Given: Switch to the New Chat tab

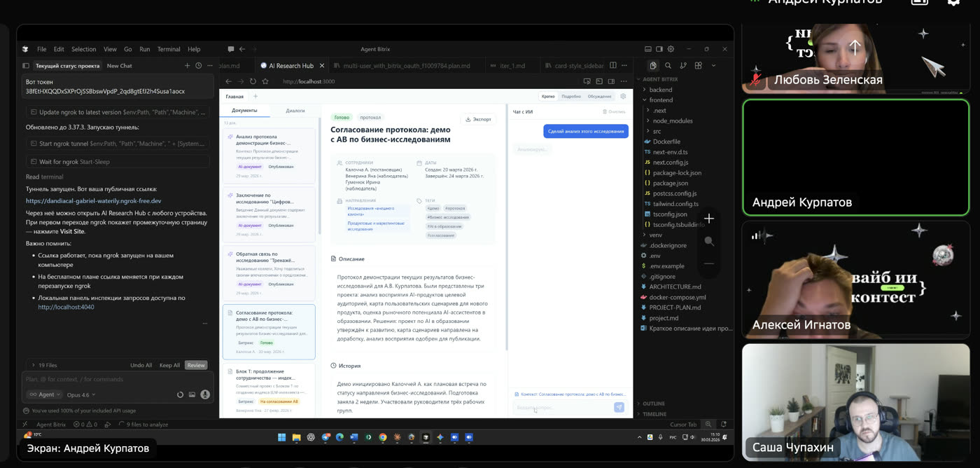Looking at the screenshot, I should 119,66.
